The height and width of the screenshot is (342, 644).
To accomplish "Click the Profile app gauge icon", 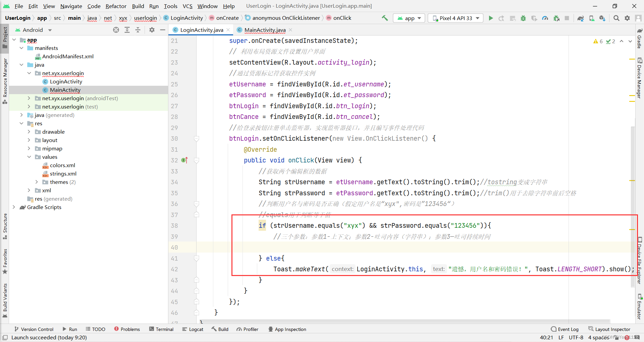I will pos(545,18).
